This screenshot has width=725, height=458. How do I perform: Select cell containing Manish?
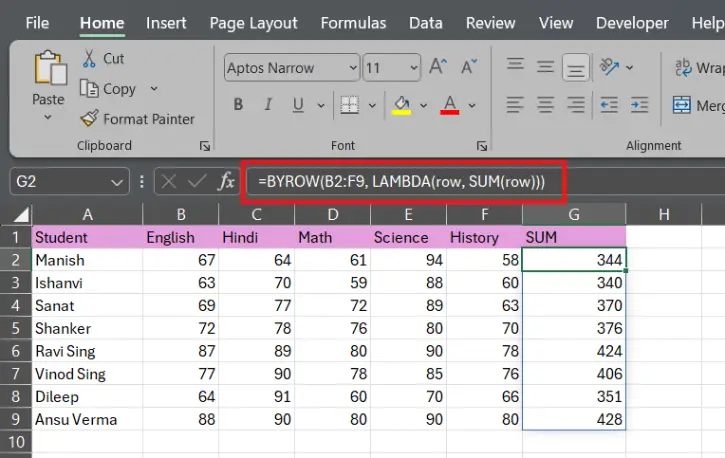click(87, 260)
